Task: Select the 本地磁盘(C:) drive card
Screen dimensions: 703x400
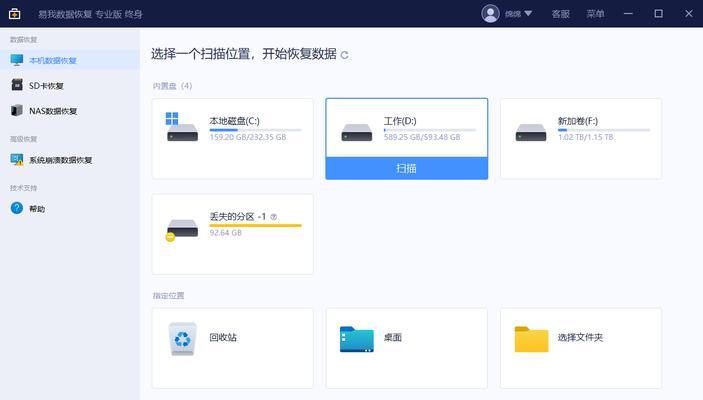Action: [x=232, y=139]
